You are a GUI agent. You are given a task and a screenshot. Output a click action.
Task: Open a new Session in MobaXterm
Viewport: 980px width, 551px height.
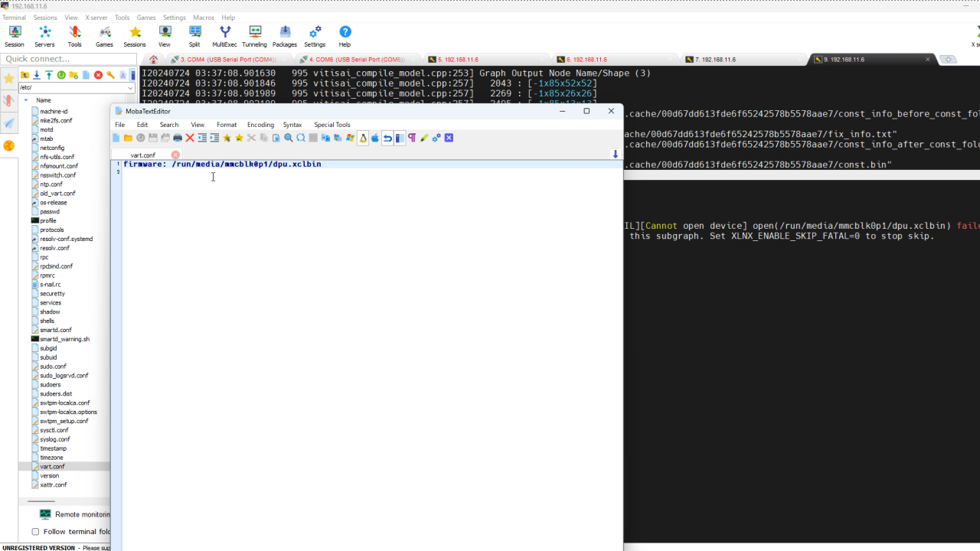pos(15,36)
